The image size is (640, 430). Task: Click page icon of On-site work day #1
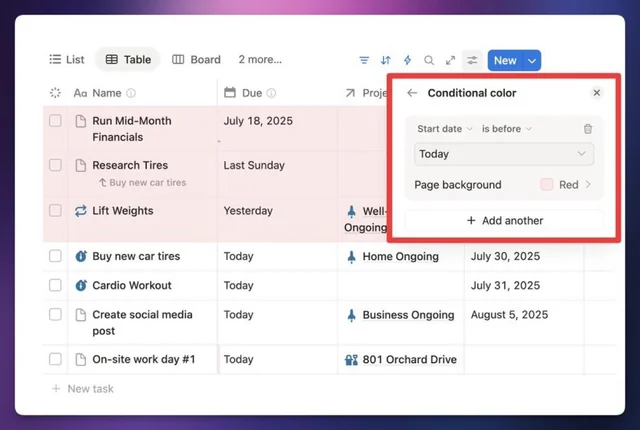81,359
